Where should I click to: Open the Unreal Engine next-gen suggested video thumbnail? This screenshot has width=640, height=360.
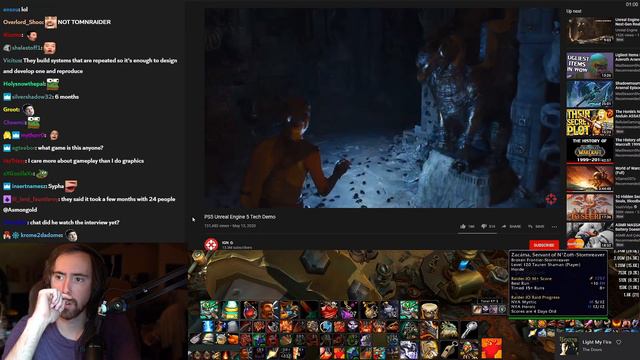[589, 30]
